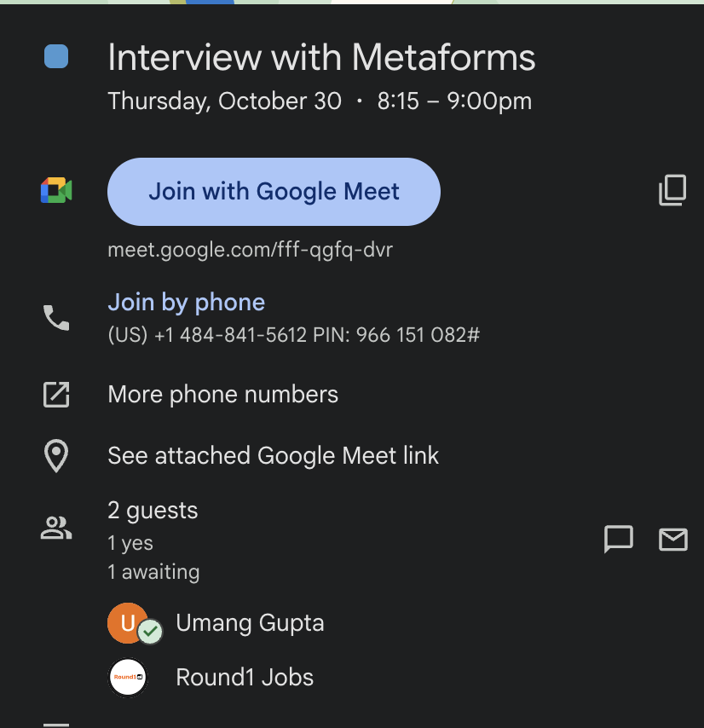The width and height of the screenshot is (704, 728).
Task: Click the guests people icon
Action: coord(55,528)
